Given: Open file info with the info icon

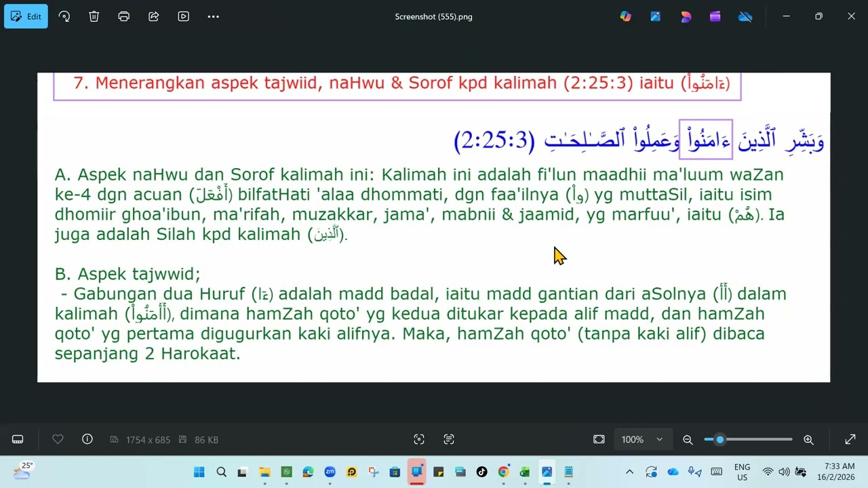Looking at the screenshot, I should pos(87,439).
